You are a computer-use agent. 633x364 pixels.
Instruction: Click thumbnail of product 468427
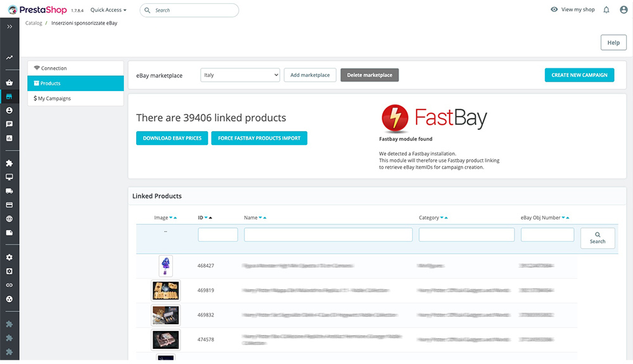tap(165, 265)
